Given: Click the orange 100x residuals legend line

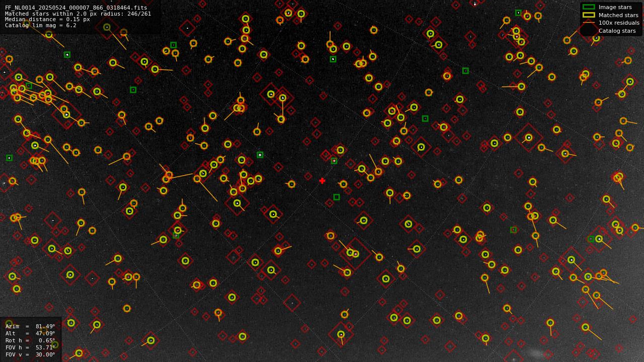Looking at the screenshot, I should click(589, 23).
